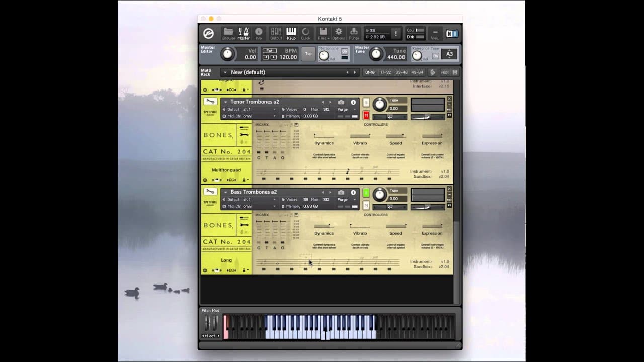The width and height of the screenshot is (644, 362).
Task: Show the Output mixer section
Action: [x=276, y=34]
